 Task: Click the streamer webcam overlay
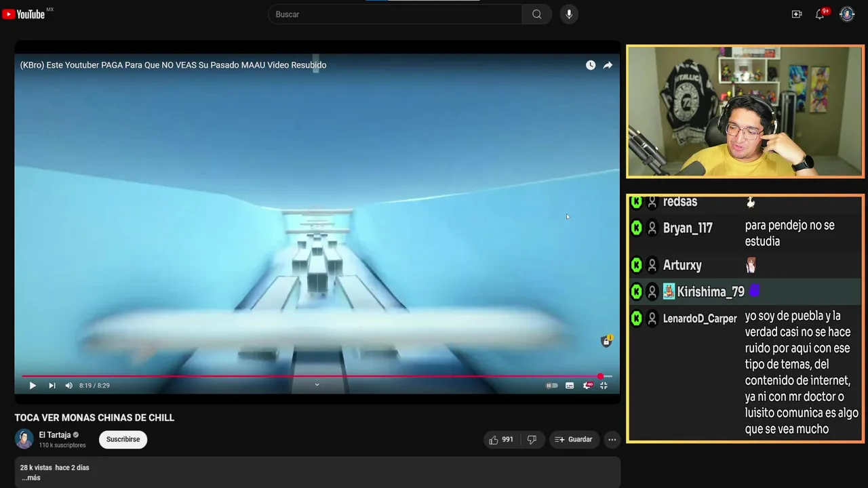click(x=745, y=112)
